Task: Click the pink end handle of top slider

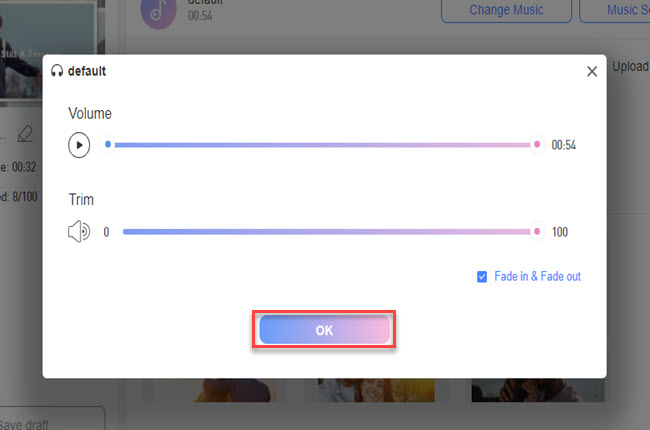Action: click(x=537, y=145)
